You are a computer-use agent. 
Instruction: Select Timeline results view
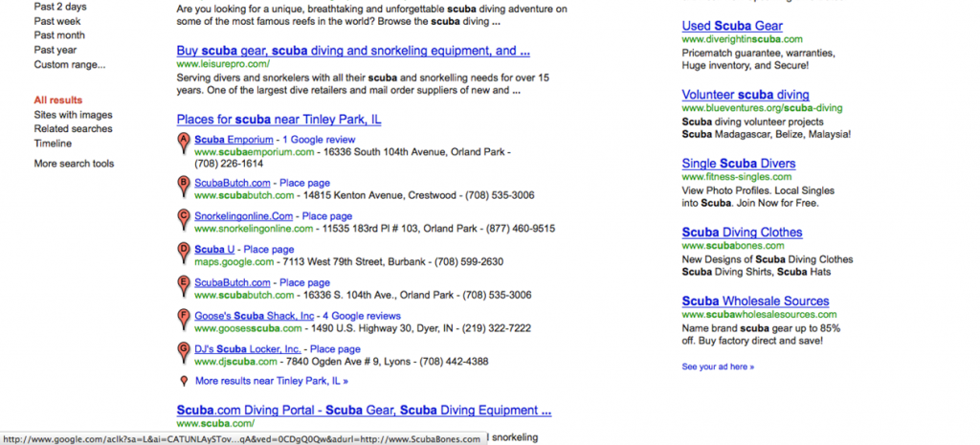[x=53, y=144]
